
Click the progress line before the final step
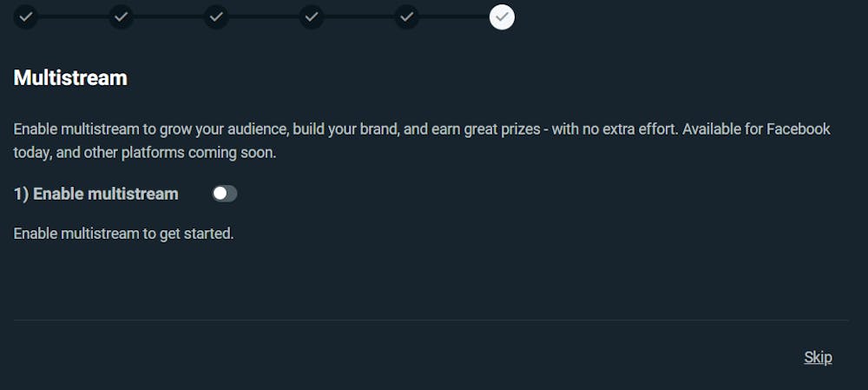pyautogui.click(x=454, y=17)
